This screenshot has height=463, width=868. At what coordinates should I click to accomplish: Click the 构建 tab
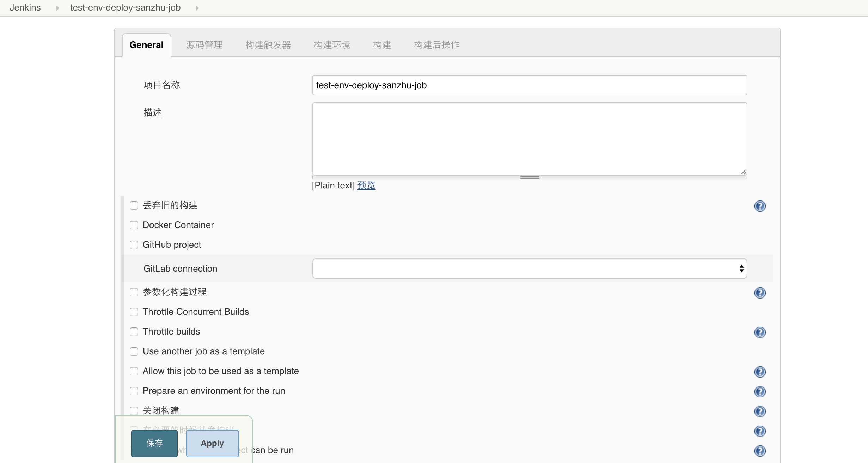coord(382,45)
